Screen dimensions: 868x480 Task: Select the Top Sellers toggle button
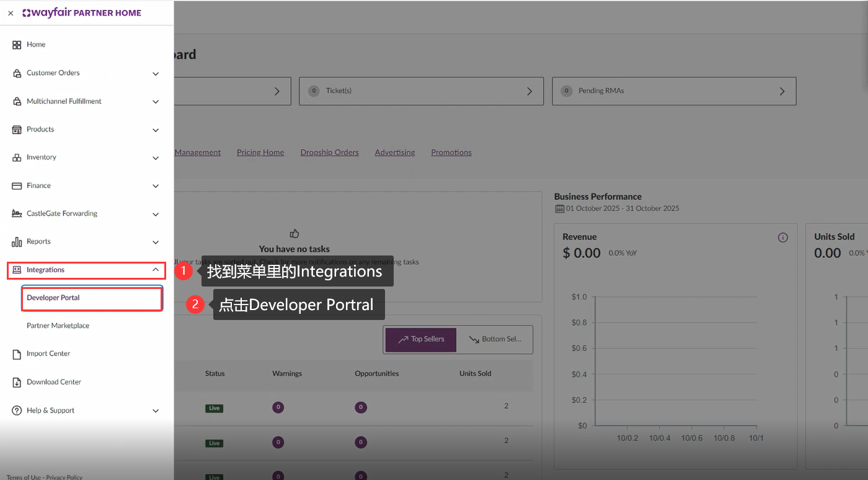pos(420,339)
